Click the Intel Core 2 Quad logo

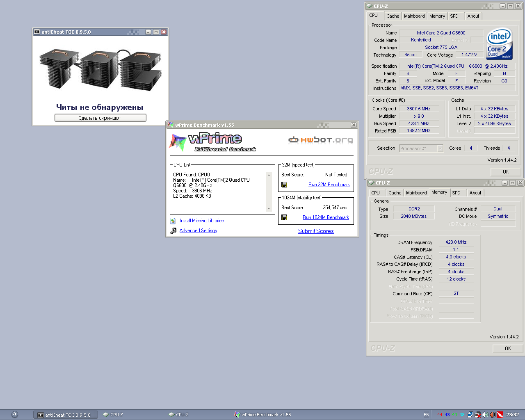pos(499,43)
